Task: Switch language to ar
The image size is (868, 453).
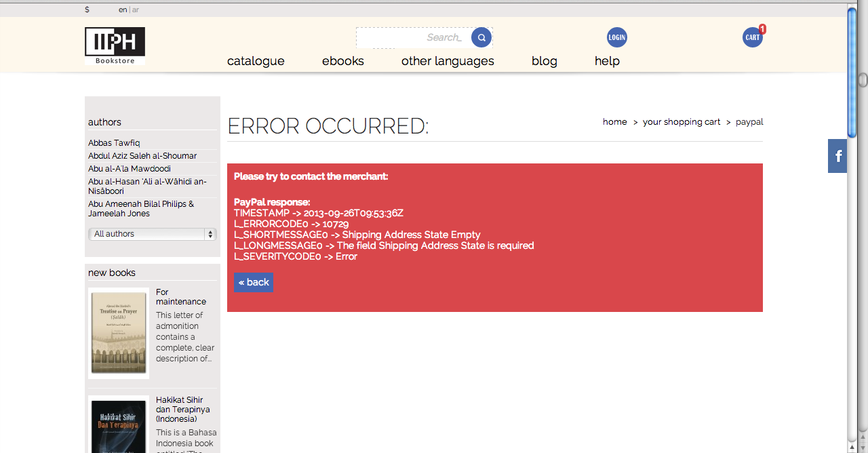Action: click(136, 9)
